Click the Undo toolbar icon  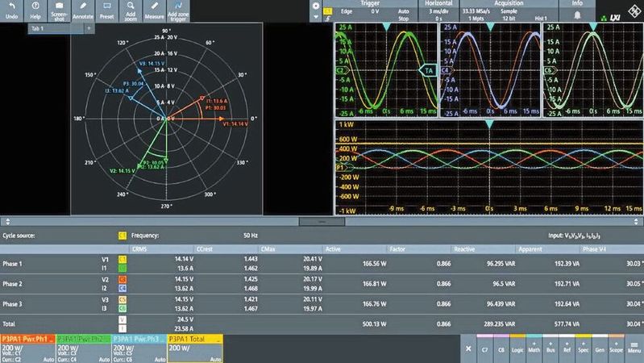coord(11,10)
